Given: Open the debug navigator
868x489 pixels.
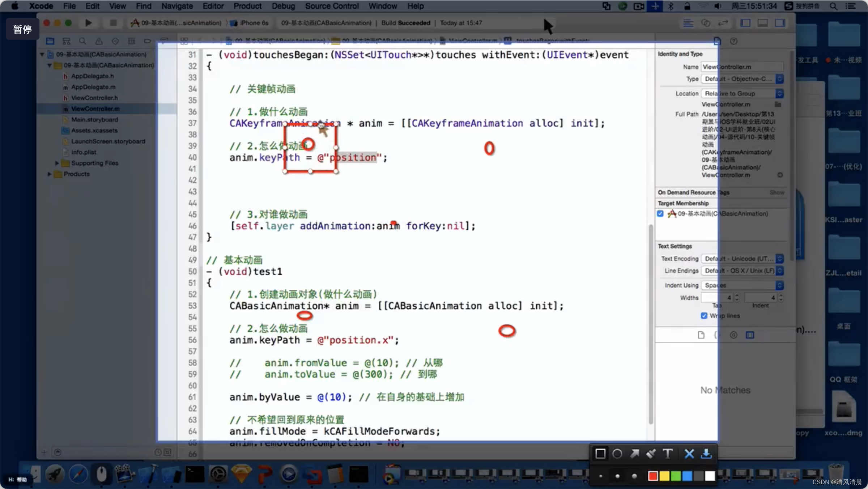Looking at the screenshot, I should tap(131, 41).
